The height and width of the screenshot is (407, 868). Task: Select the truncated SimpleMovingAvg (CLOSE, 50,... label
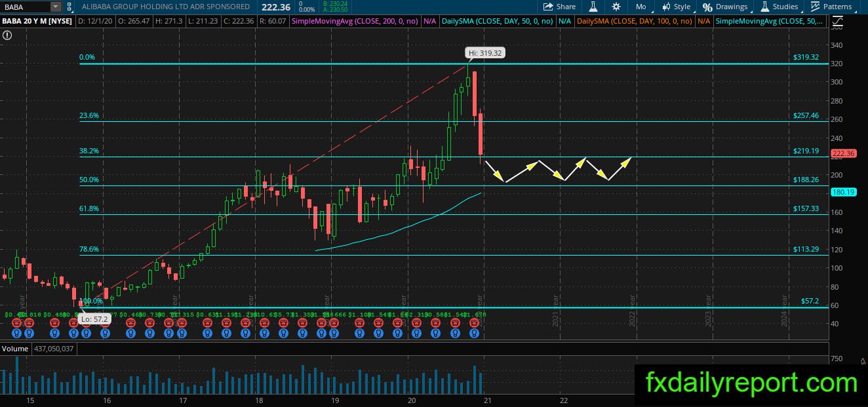770,21
